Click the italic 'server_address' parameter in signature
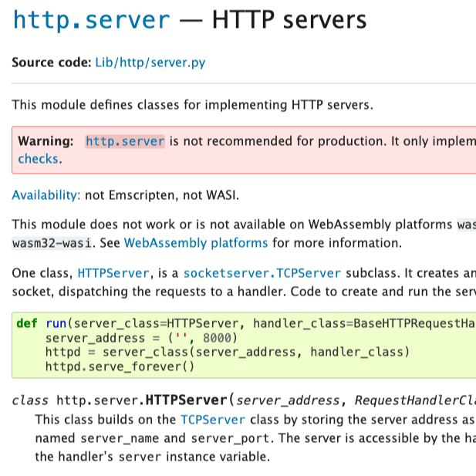 pos(288,400)
